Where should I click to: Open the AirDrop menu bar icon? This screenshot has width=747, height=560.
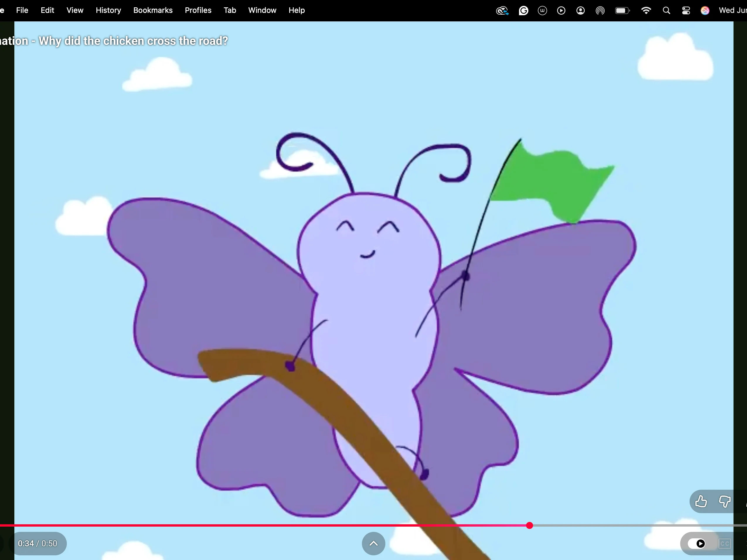(x=600, y=11)
